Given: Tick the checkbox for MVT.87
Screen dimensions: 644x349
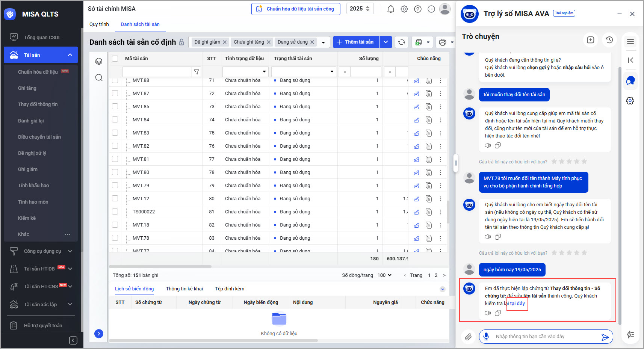Looking at the screenshot, I should pyautogui.click(x=115, y=93).
